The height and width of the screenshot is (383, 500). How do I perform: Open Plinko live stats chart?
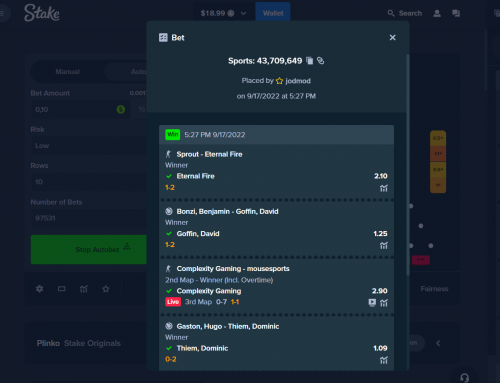click(84, 289)
